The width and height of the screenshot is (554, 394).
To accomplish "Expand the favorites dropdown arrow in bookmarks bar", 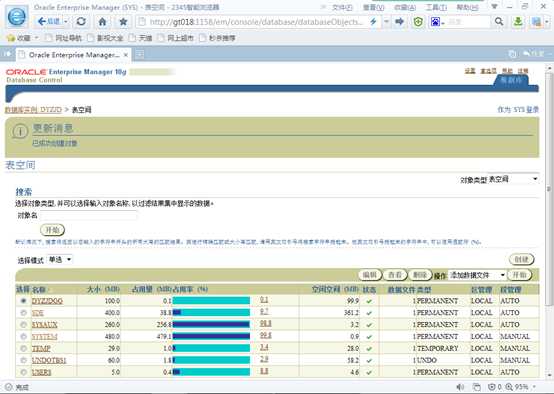I will (36, 37).
